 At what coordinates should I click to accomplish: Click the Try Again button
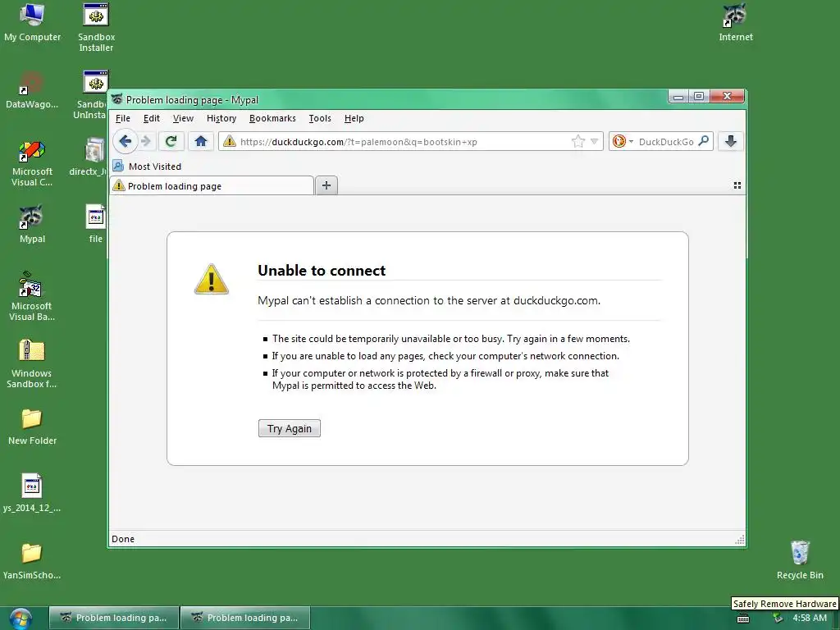[290, 428]
